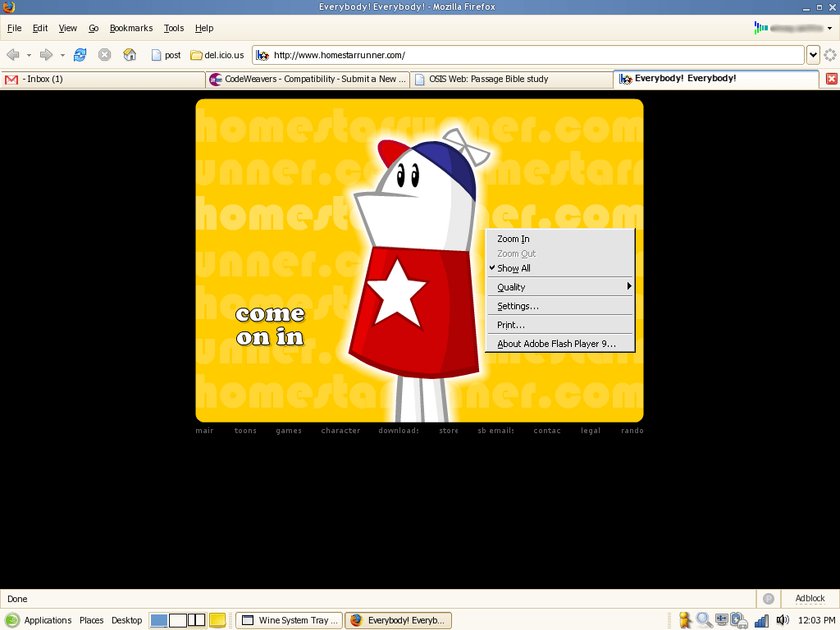Open the Tools menu

point(174,29)
